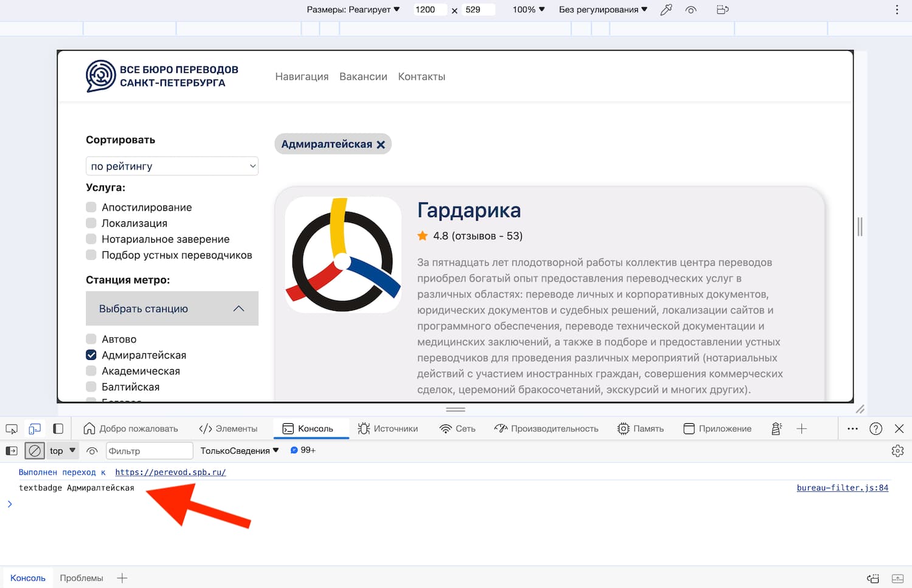
Task: Click the device posture icon in toolbar
Action: coord(722,10)
